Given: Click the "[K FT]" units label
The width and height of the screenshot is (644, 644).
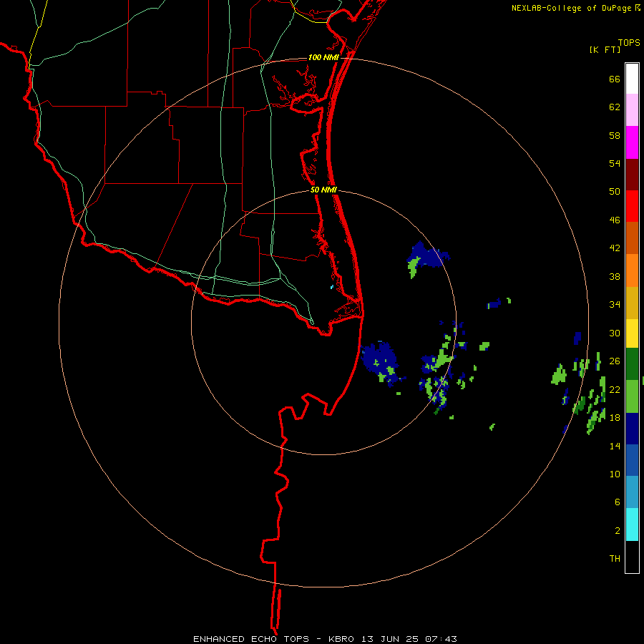Looking at the screenshot, I should point(605,49).
